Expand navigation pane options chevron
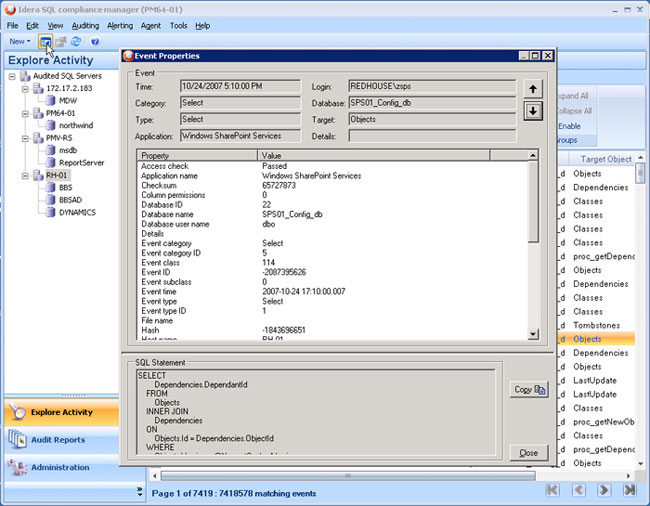Viewport: 650px width, 506px height. point(140,491)
